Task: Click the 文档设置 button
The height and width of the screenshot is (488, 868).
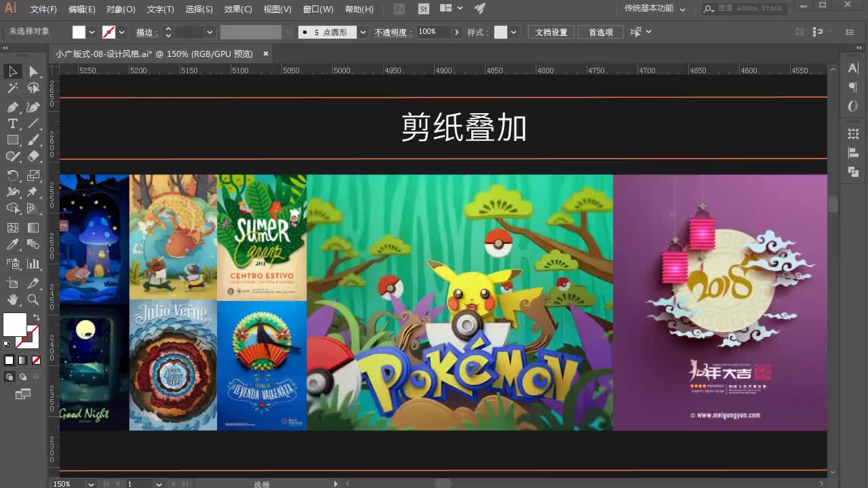Action: tap(551, 32)
